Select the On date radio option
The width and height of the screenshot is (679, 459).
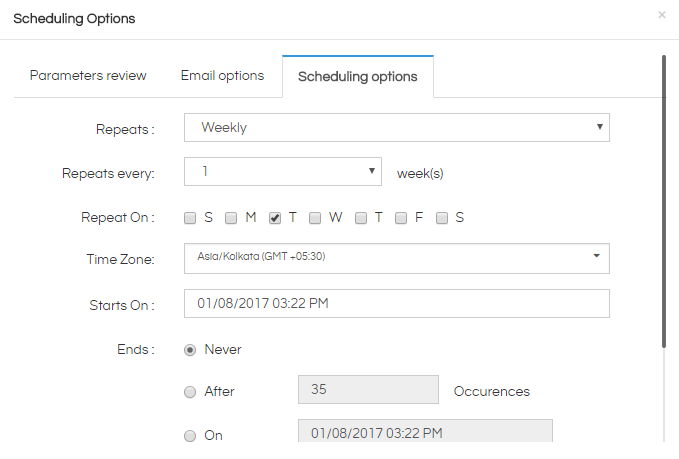click(190, 436)
